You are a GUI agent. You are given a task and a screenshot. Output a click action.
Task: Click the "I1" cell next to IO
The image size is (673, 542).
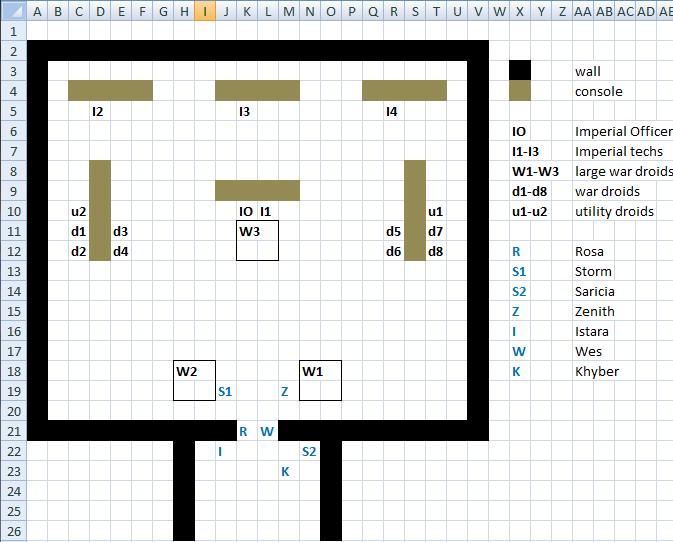pyautogui.click(x=268, y=212)
